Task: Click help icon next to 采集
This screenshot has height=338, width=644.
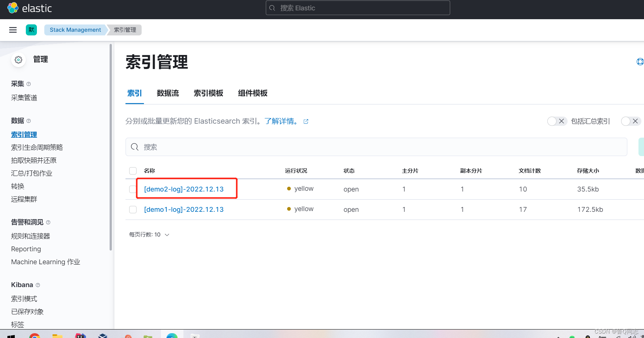Action: [x=29, y=84]
